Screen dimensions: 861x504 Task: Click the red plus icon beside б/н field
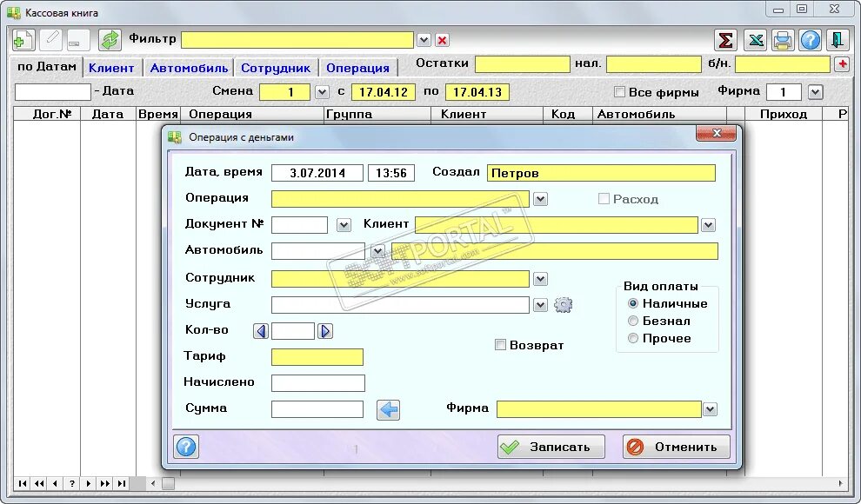(x=843, y=64)
